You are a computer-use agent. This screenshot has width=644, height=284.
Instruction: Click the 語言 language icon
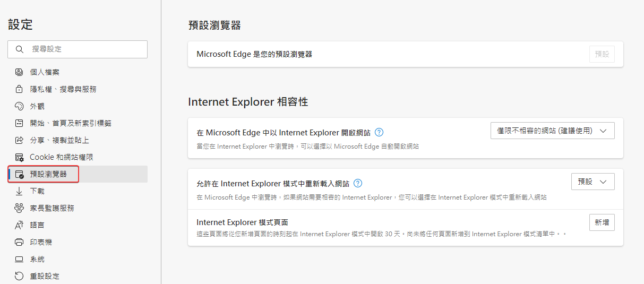coord(19,225)
